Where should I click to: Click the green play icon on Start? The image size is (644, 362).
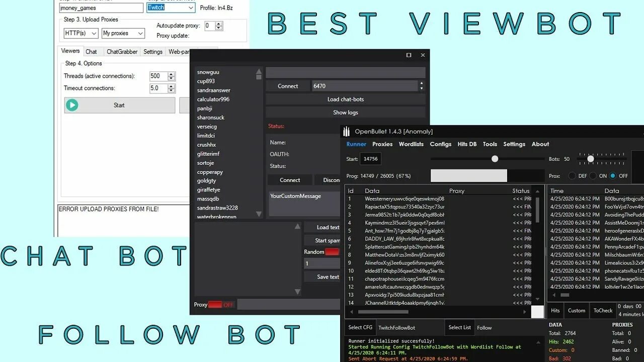(72, 105)
